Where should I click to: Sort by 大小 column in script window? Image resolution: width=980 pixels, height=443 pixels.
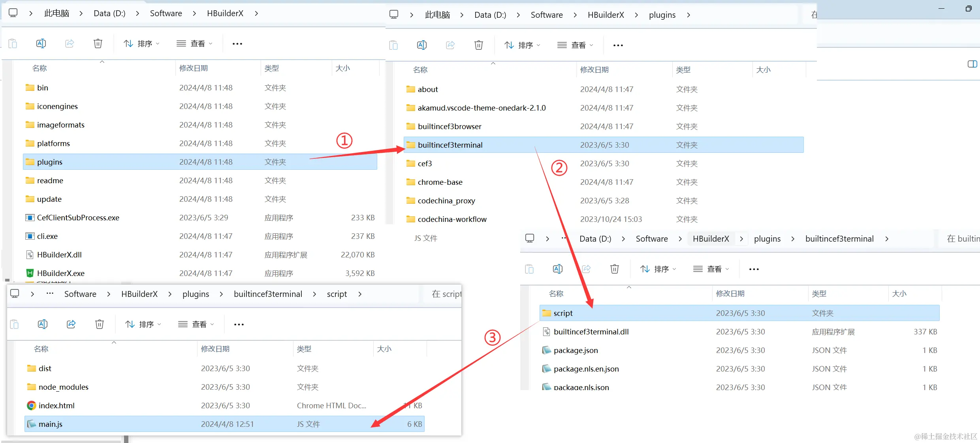pos(384,349)
